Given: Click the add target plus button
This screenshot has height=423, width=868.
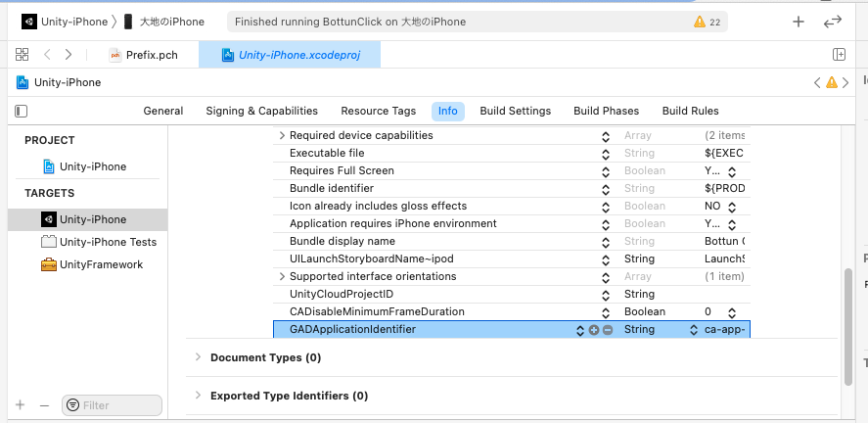Looking at the screenshot, I should 20,404.
